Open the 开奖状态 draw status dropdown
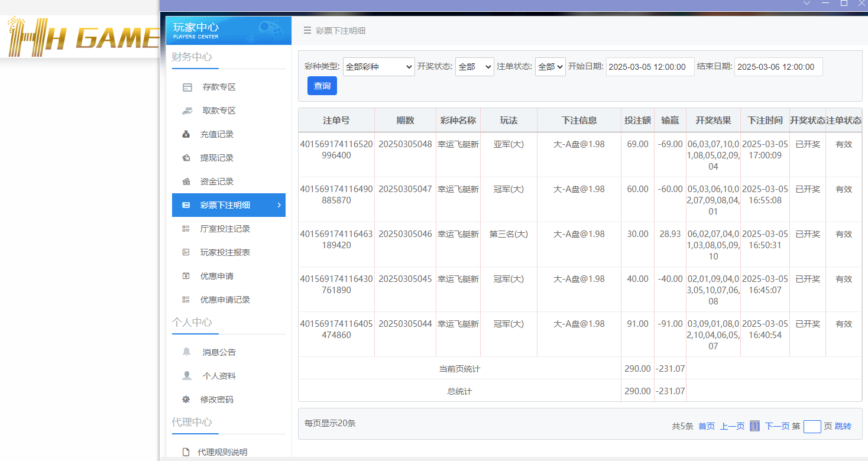 [x=474, y=67]
